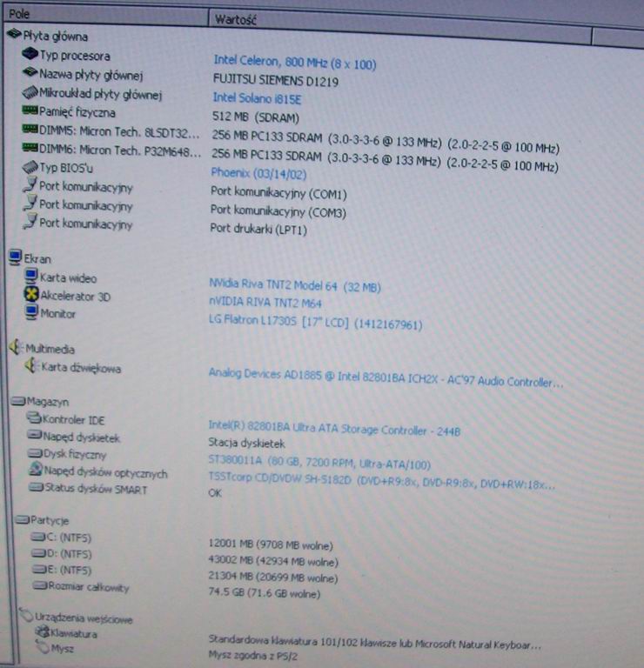Viewport: 644px width, 668px height.
Task: Click the Klawiatura keyboard icon
Action: [x=43, y=631]
